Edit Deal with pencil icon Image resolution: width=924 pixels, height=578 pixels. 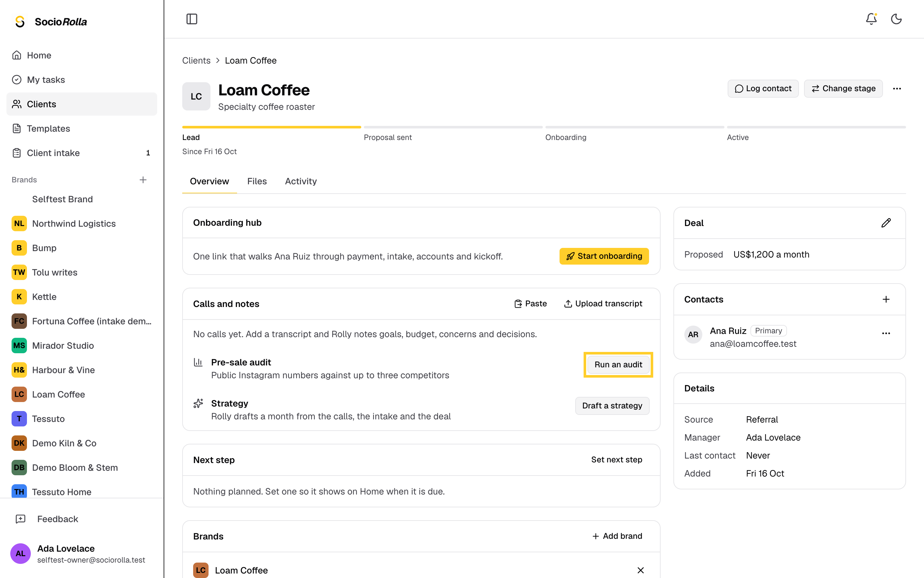(886, 223)
